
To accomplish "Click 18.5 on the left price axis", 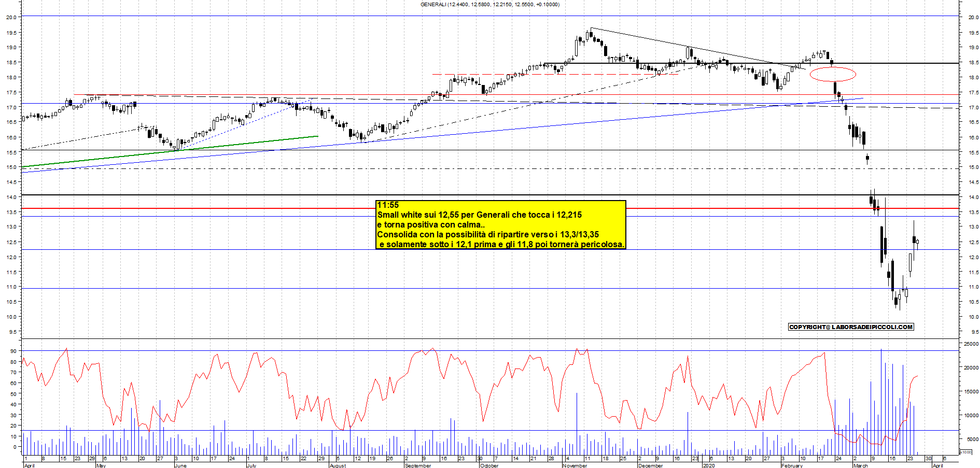I will tap(11, 62).
